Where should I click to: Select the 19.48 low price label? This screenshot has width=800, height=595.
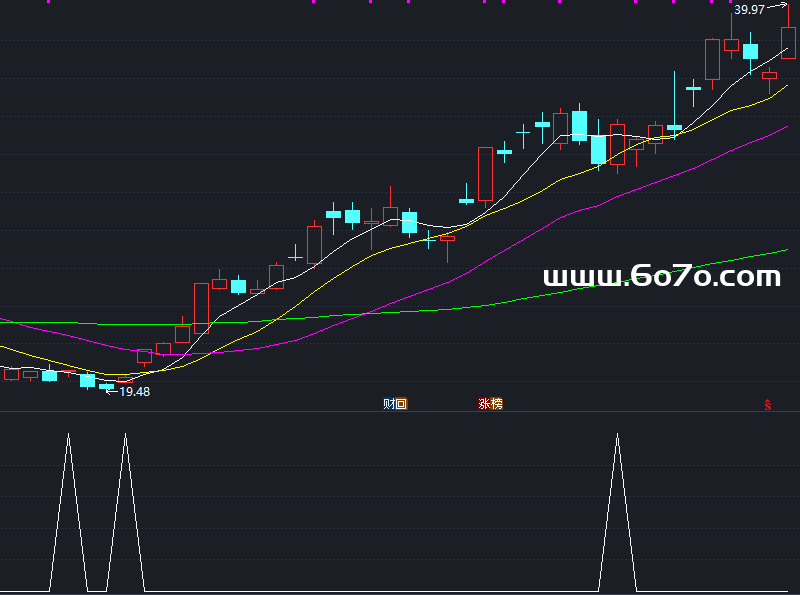coord(135,392)
